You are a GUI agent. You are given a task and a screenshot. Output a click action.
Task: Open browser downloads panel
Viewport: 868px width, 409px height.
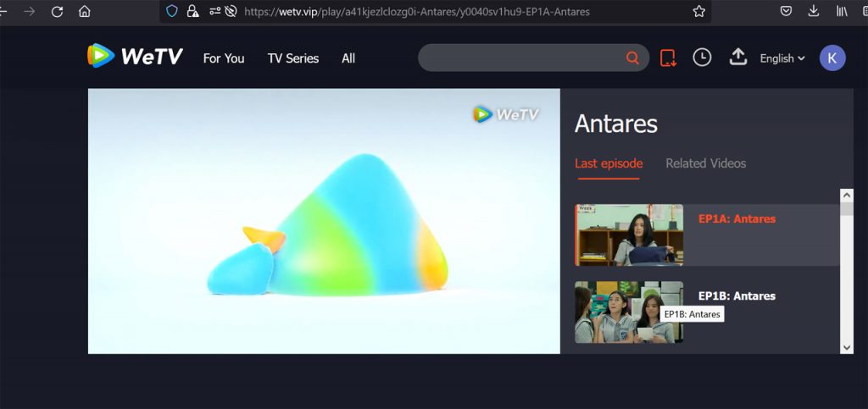(x=813, y=11)
